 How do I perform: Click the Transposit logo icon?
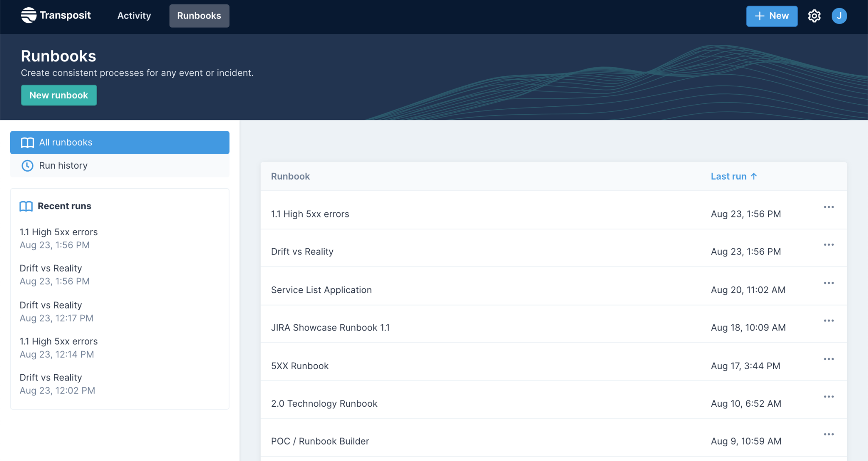tap(29, 15)
